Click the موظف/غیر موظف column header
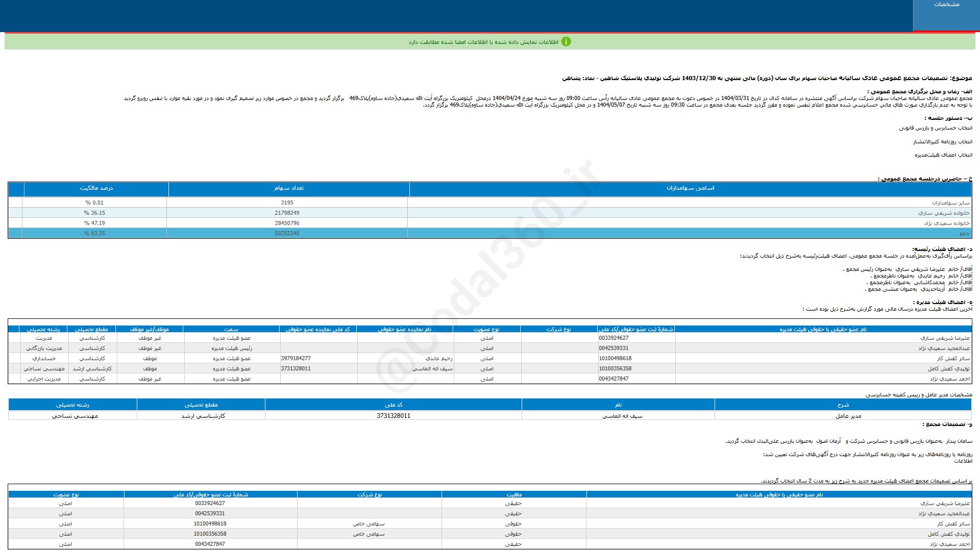This screenshot has height=551, width=980. pyautogui.click(x=149, y=329)
